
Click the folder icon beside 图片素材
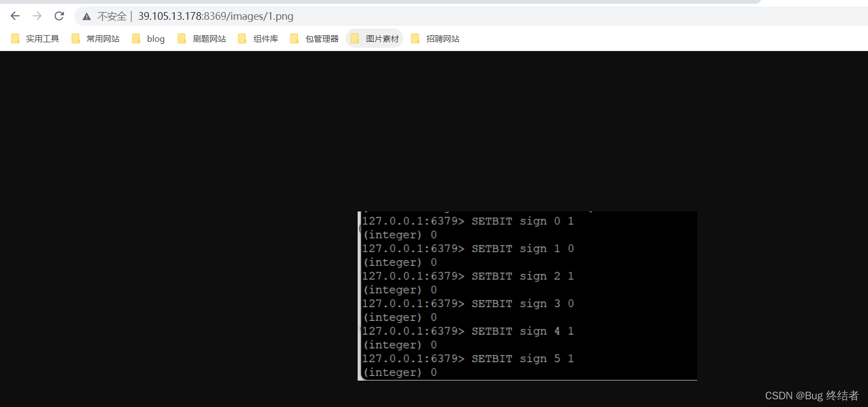click(355, 38)
